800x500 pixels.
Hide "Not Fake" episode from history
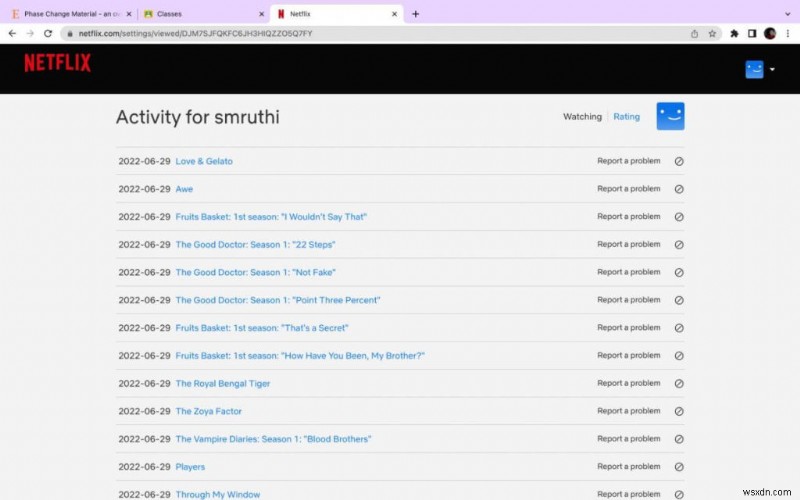click(x=679, y=272)
